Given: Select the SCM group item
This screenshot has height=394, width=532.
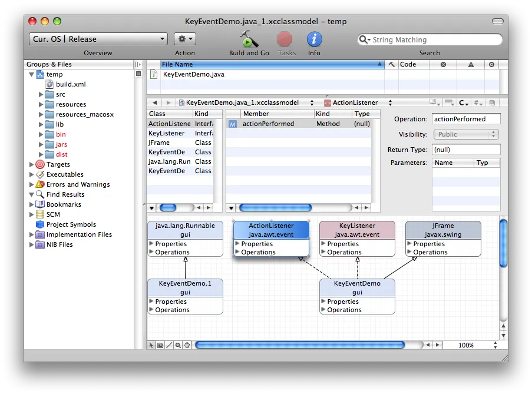Looking at the screenshot, I should pos(53,214).
